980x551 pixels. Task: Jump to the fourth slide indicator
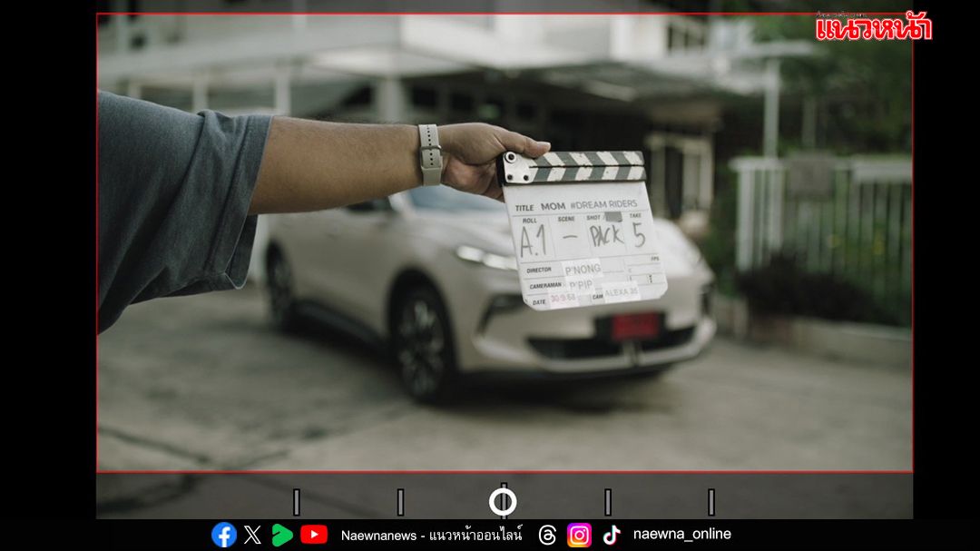point(608,502)
